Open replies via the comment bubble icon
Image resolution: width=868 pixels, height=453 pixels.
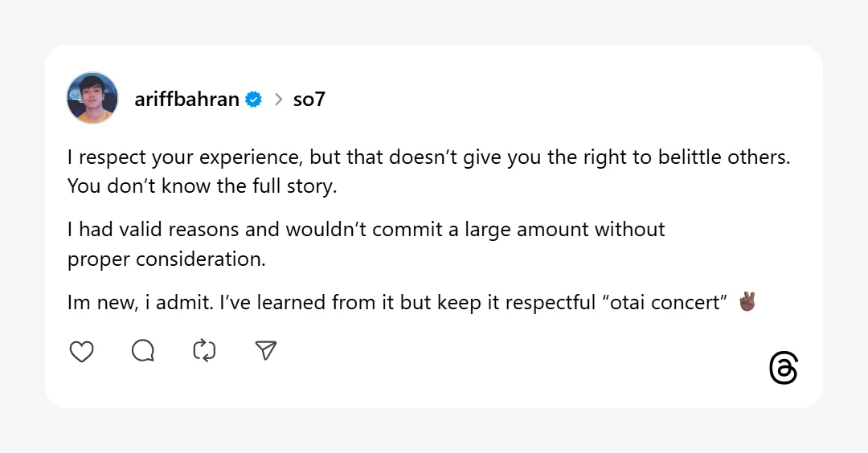click(x=143, y=351)
